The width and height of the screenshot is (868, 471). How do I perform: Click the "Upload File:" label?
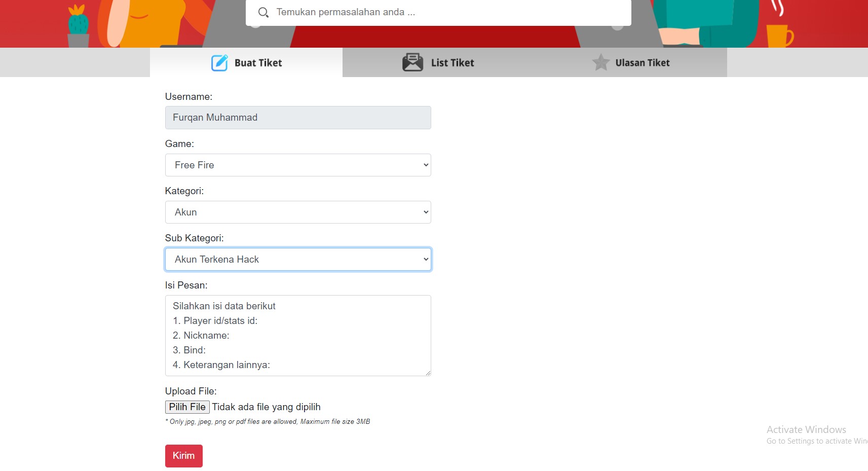click(191, 391)
